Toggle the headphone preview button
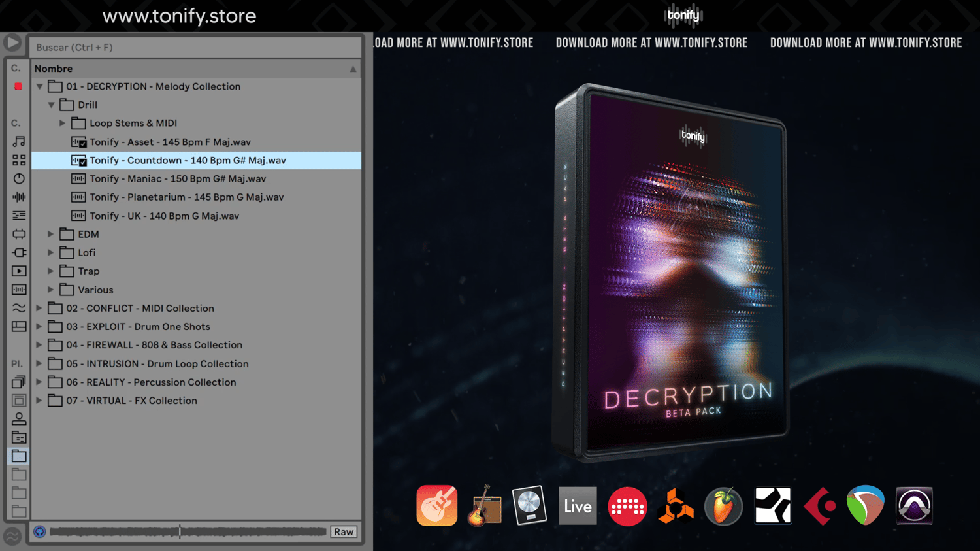This screenshot has width=980, height=551. pos(40,531)
